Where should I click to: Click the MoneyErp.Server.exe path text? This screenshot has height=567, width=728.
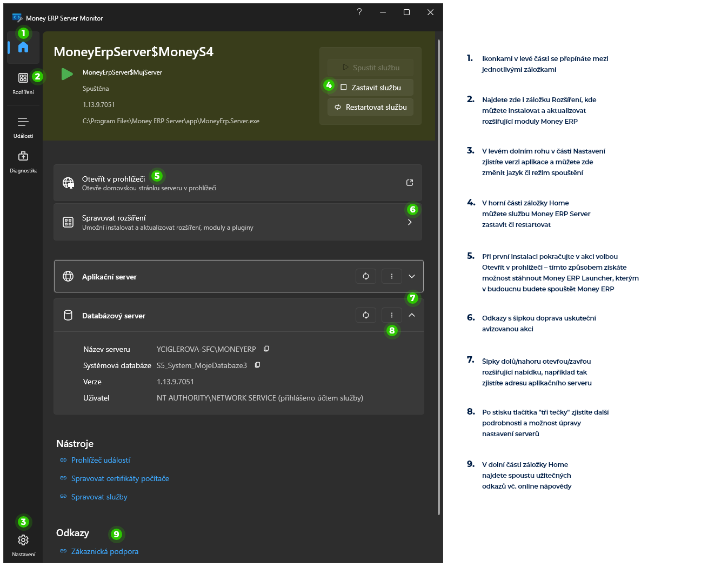[x=171, y=121]
